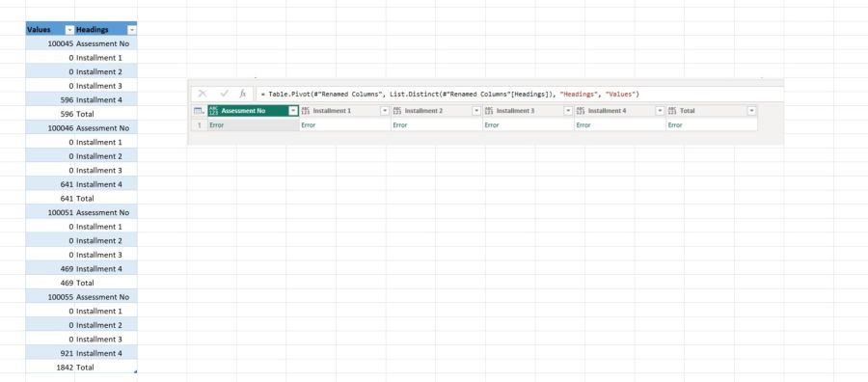Change data type icon of Total column

(672, 111)
